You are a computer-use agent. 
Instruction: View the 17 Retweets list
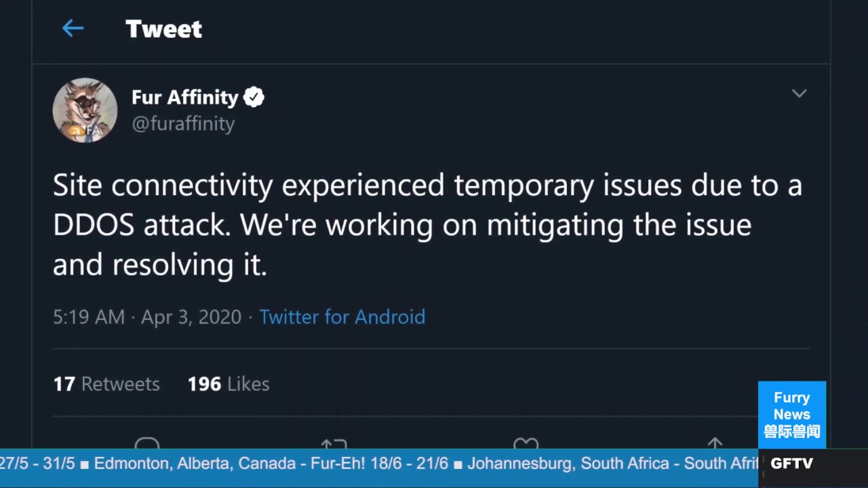pos(106,384)
